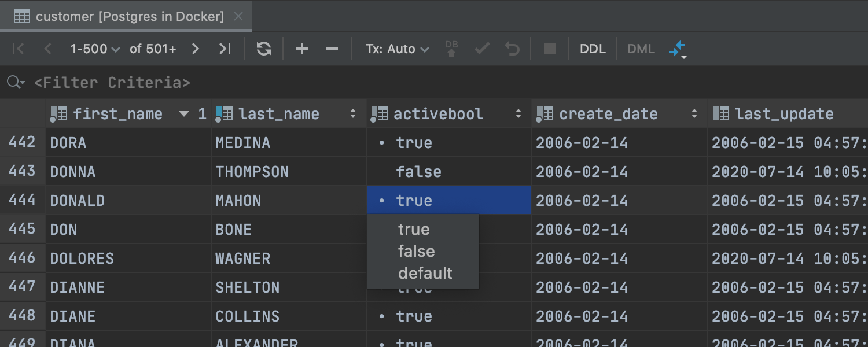Go to previous page of rows
The height and width of the screenshot is (347, 868).
pyautogui.click(x=47, y=49)
